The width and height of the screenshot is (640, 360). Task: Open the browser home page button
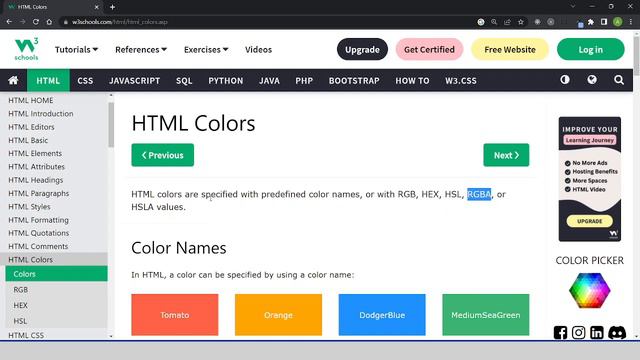click(49, 22)
